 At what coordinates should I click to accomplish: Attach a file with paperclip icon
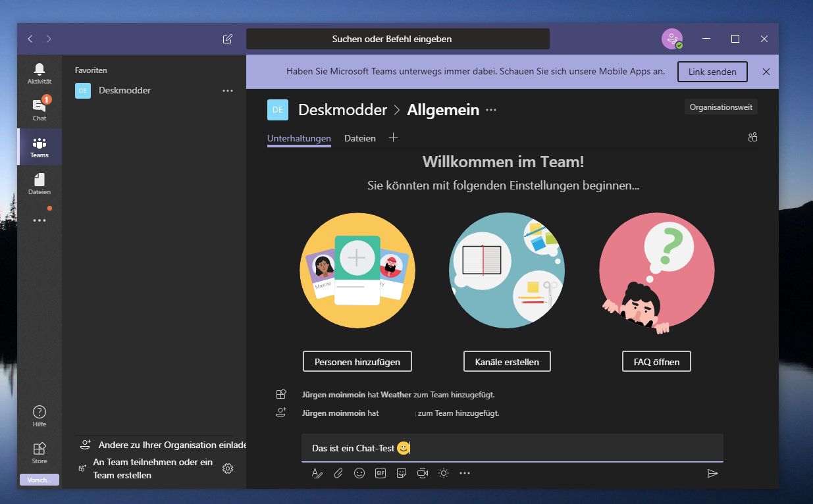click(338, 473)
